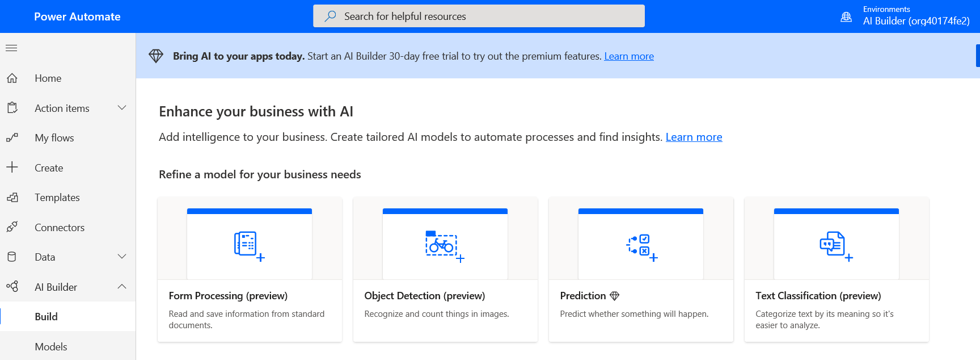Expand the Action items menu chevron
Screen dimensions: 980x360
(x=122, y=108)
